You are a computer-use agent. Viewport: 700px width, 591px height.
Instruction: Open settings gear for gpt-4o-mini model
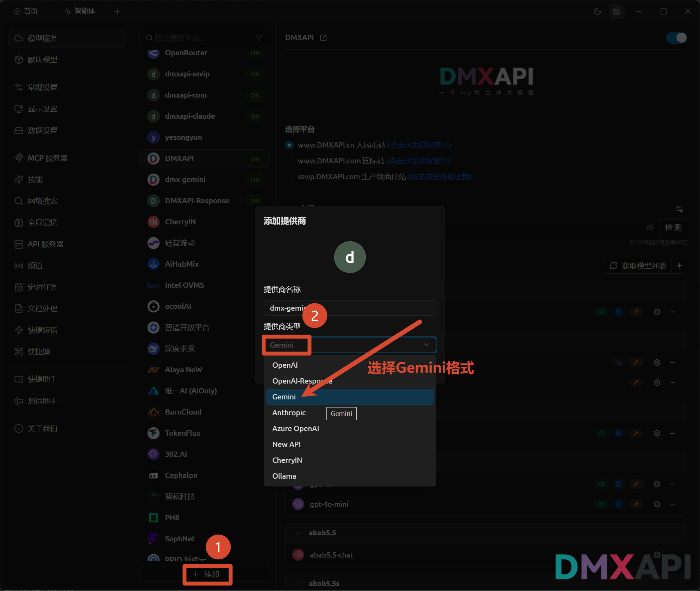tap(656, 504)
